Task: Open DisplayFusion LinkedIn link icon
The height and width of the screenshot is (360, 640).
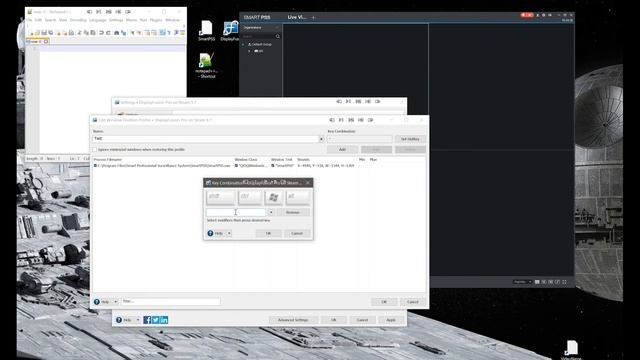Action: click(164, 320)
